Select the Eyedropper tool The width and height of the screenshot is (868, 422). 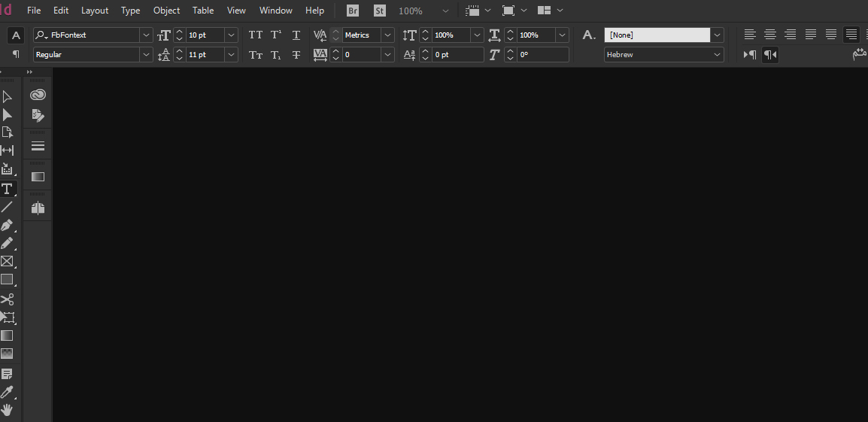click(x=8, y=392)
